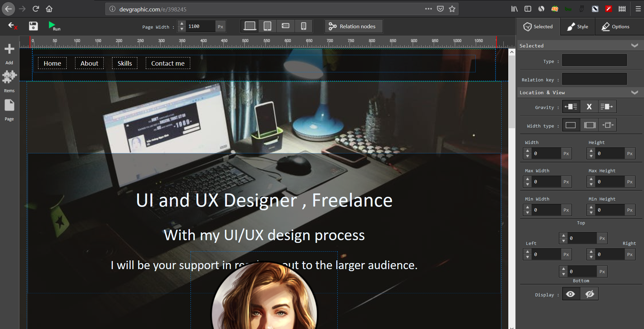Set Gravity to right alignment
Viewport: 644px width, 329px height.
click(607, 107)
